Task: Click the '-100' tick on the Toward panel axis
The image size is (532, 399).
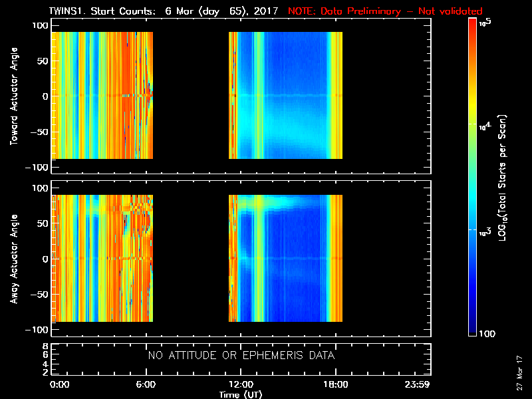Action: pyautogui.click(x=37, y=168)
